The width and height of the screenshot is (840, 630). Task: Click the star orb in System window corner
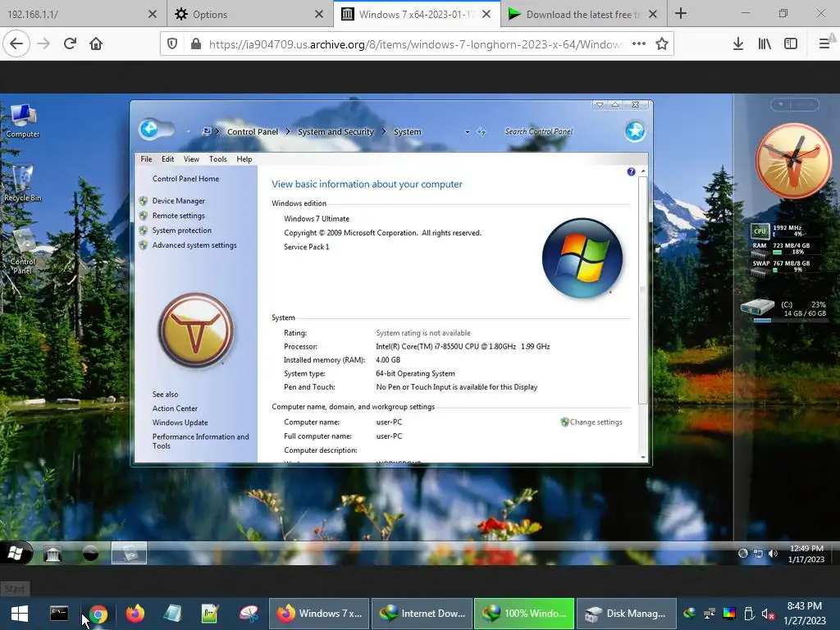(x=635, y=131)
